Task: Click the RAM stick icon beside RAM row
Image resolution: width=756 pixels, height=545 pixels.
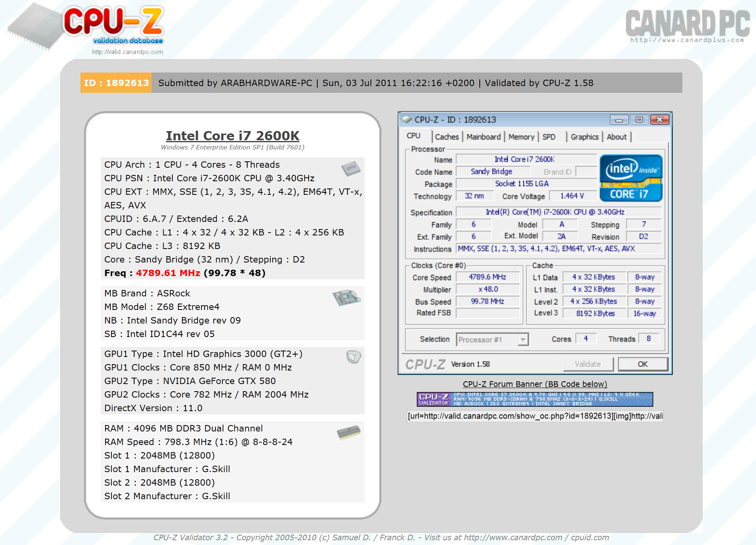Action: pos(348,432)
